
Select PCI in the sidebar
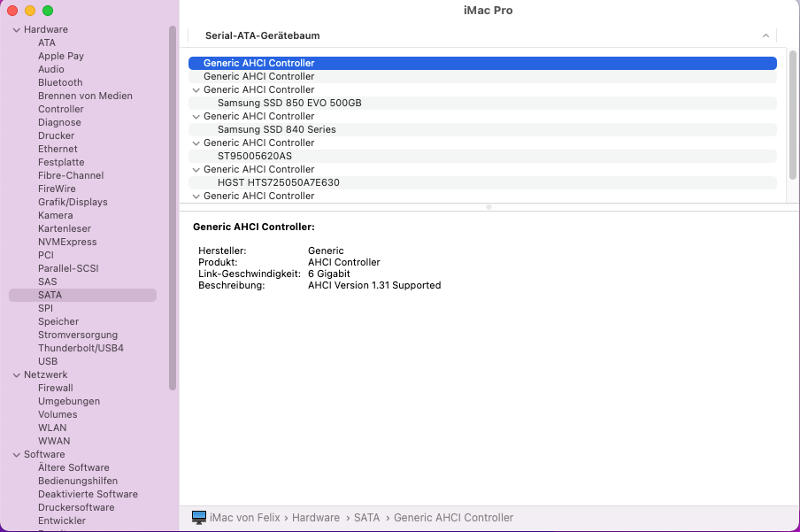pyautogui.click(x=45, y=255)
